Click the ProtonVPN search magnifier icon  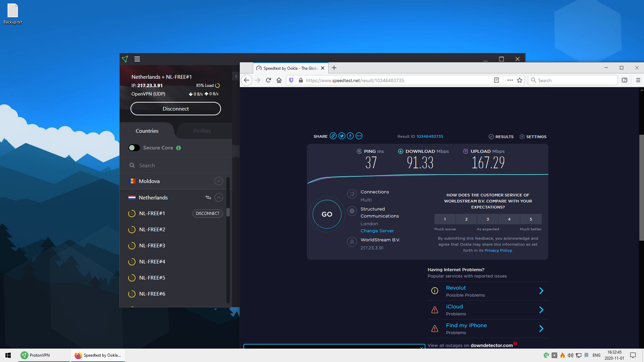click(132, 165)
